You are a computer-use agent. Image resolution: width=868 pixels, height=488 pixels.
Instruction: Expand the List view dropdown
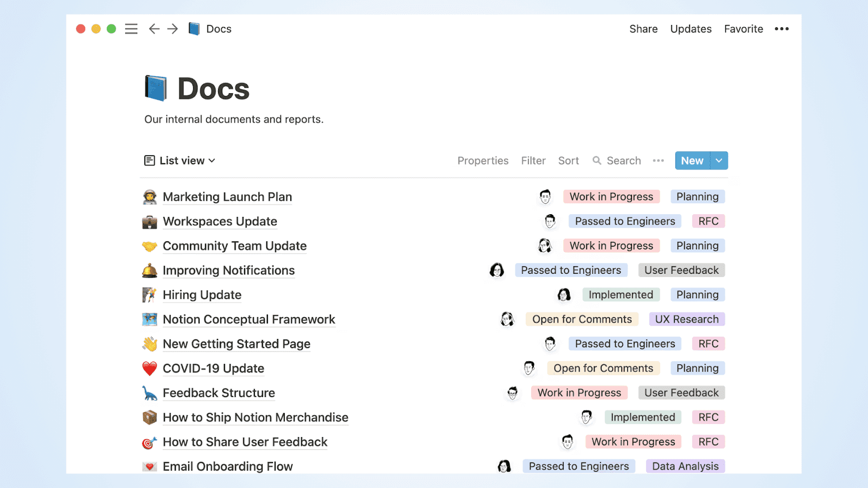point(212,160)
